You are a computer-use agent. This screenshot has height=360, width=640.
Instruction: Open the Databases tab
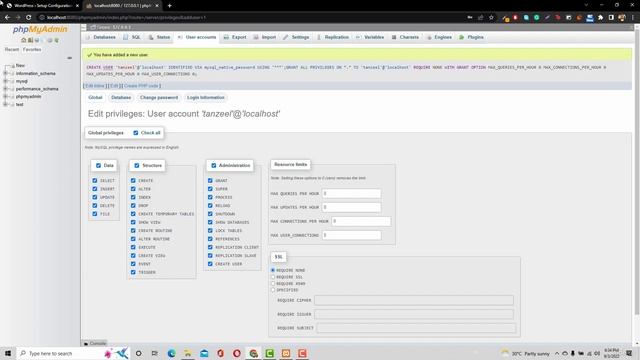point(100,37)
